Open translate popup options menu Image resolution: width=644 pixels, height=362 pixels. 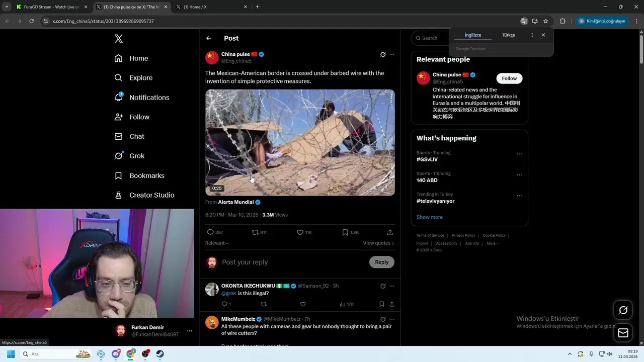pos(532,35)
